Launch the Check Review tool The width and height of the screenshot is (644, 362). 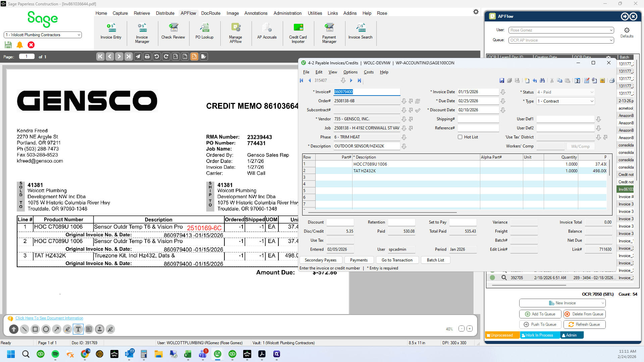(x=173, y=32)
